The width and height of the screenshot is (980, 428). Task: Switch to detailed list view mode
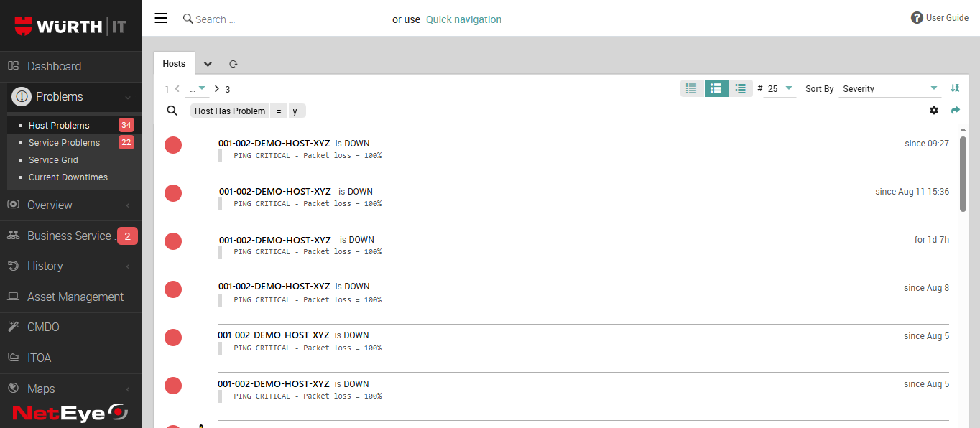point(741,88)
